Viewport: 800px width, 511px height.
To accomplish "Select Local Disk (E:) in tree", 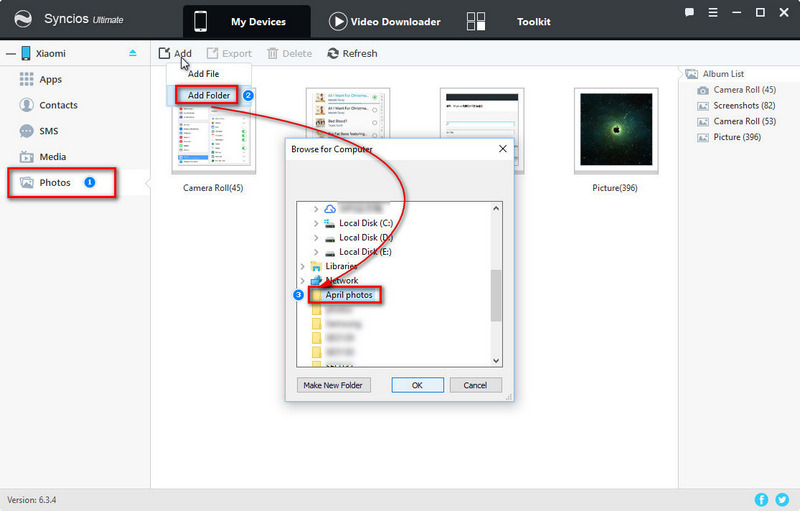I will pos(365,252).
